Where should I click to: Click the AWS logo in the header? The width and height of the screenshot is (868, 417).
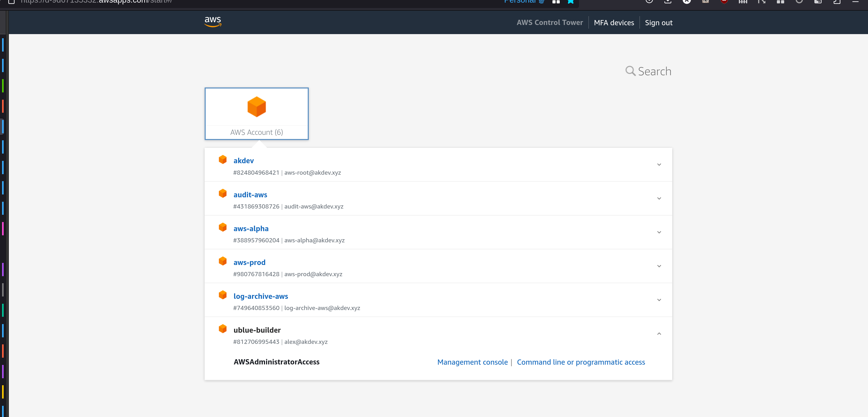(x=213, y=22)
